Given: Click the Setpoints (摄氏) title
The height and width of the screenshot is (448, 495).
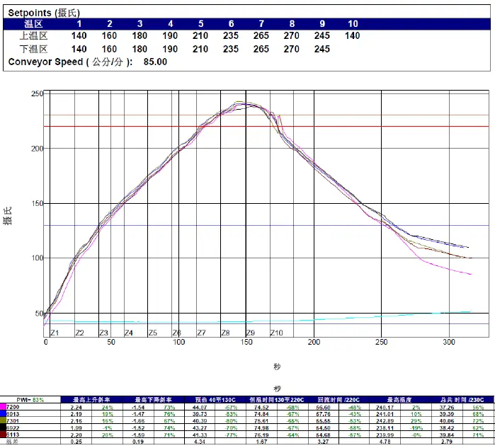Looking at the screenshot, I should 44,13.
